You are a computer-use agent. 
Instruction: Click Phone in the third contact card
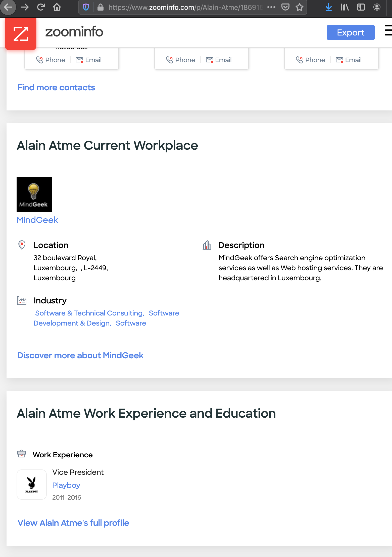(310, 60)
